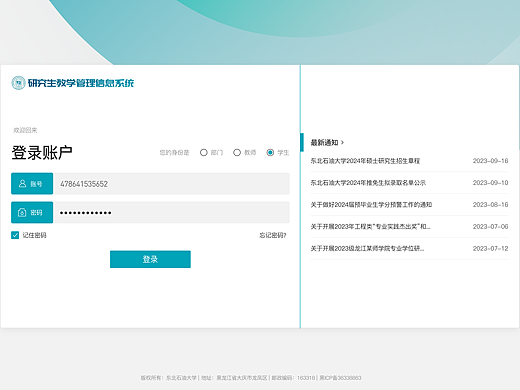The image size is (520, 390).
Task: Click the lock icon beside 密码
Action: [22, 212]
